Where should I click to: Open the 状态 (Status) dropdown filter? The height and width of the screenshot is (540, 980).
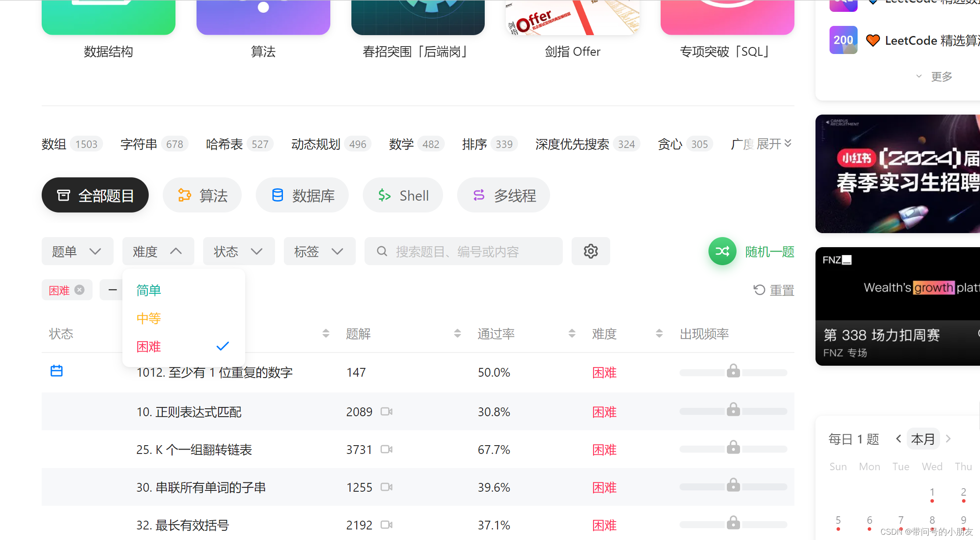(237, 252)
